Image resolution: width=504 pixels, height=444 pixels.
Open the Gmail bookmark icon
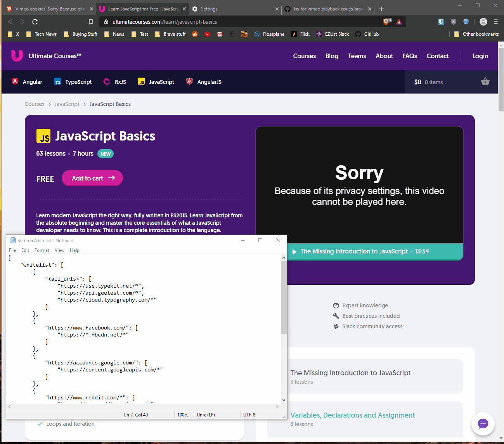pos(220,34)
